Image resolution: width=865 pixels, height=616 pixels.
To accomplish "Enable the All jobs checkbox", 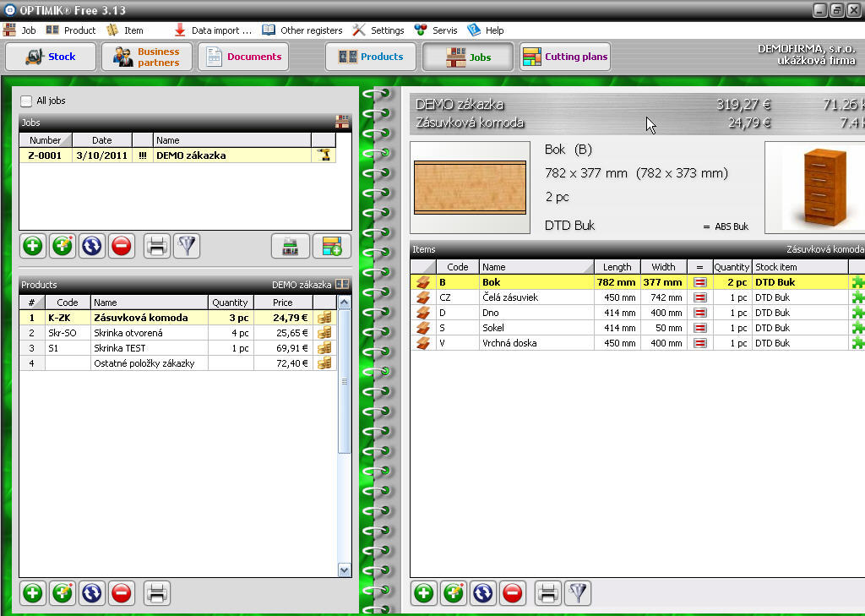I will coord(26,101).
